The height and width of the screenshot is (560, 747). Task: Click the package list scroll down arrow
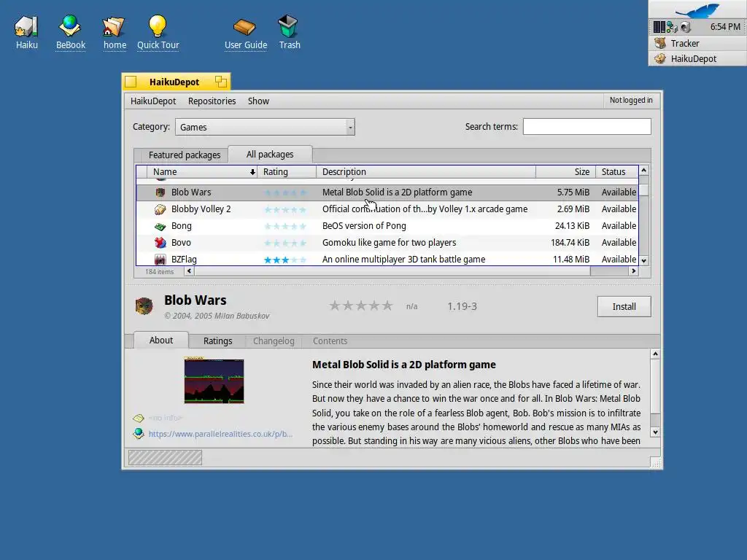point(643,260)
